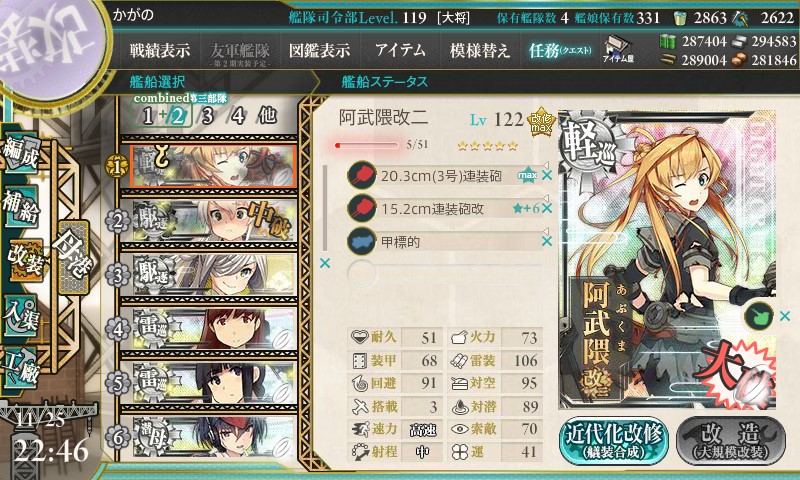
Task: Open the アイテム屋 item shop icon
Action: [x=618, y=50]
